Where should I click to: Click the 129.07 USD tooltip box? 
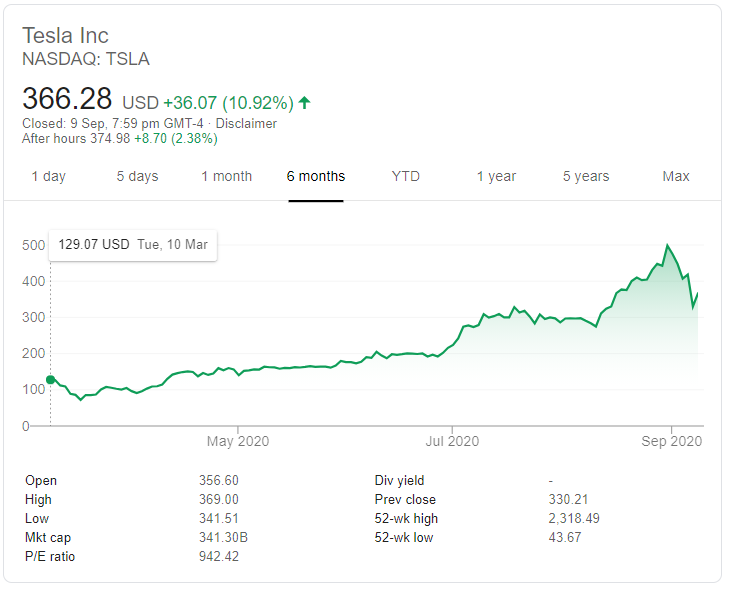coord(133,245)
